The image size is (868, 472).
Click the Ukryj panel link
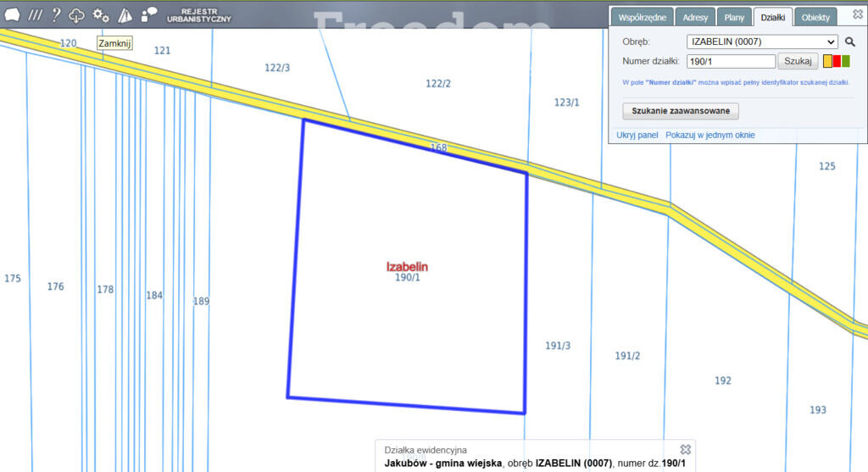(637, 135)
